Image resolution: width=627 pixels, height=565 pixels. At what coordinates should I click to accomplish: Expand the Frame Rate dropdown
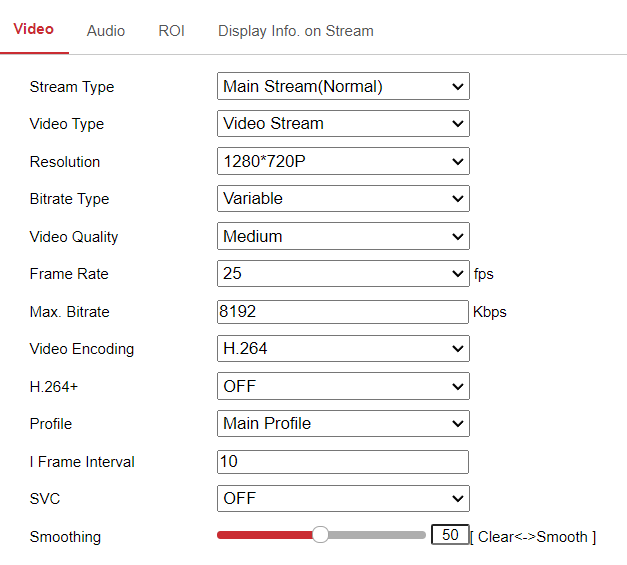pos(343,274)
